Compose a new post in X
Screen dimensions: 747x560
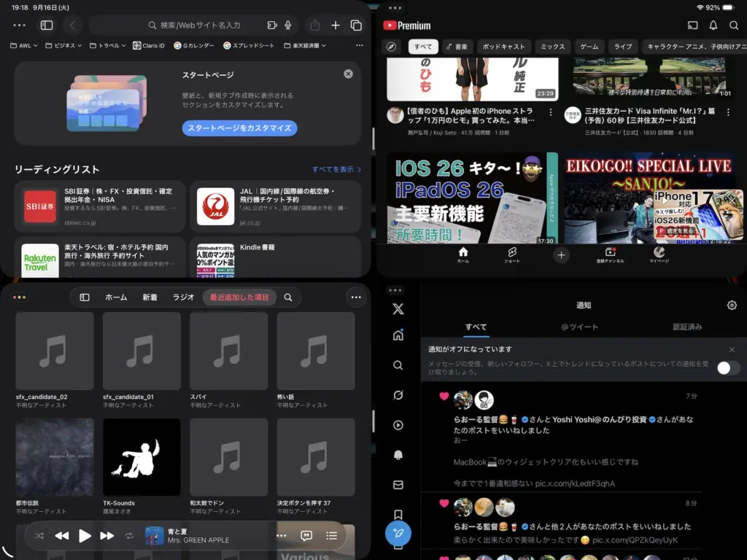tap(398, 533)
